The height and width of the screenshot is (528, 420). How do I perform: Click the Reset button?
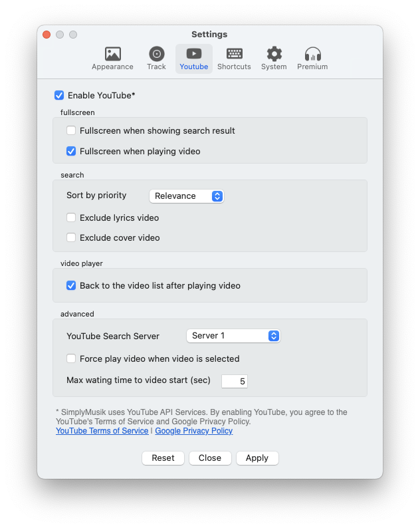coord(163,458)
